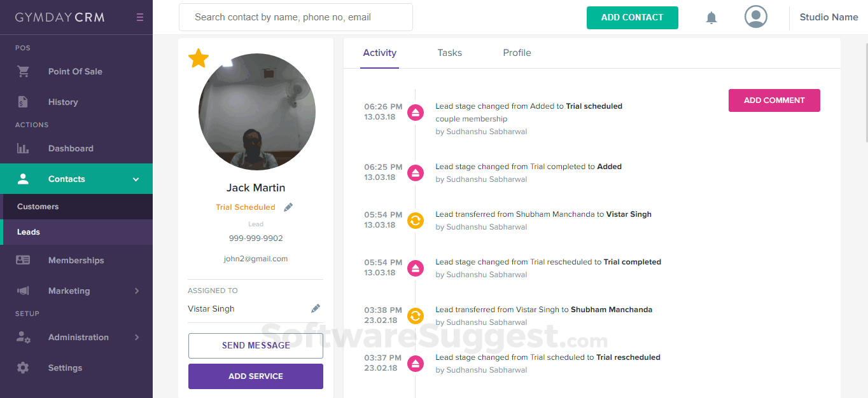The width and height of the screenshot is (868, 398).
Task: Click the History receipt icon
Action: tap(23, 102)
